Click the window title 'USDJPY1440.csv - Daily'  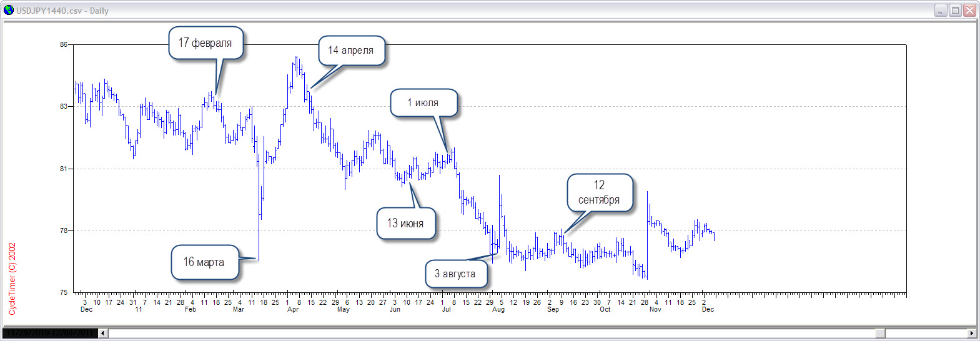pyautogui.click(x=62, y=11)
